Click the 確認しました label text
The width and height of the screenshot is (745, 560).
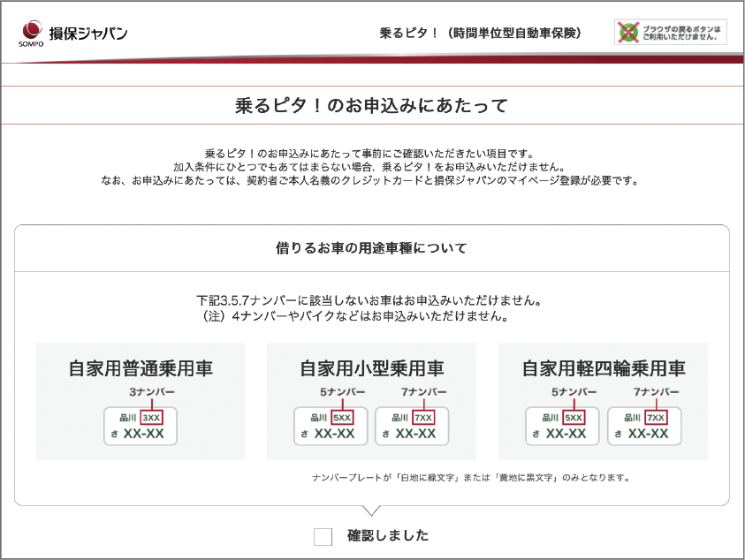[x=388, y=535]
